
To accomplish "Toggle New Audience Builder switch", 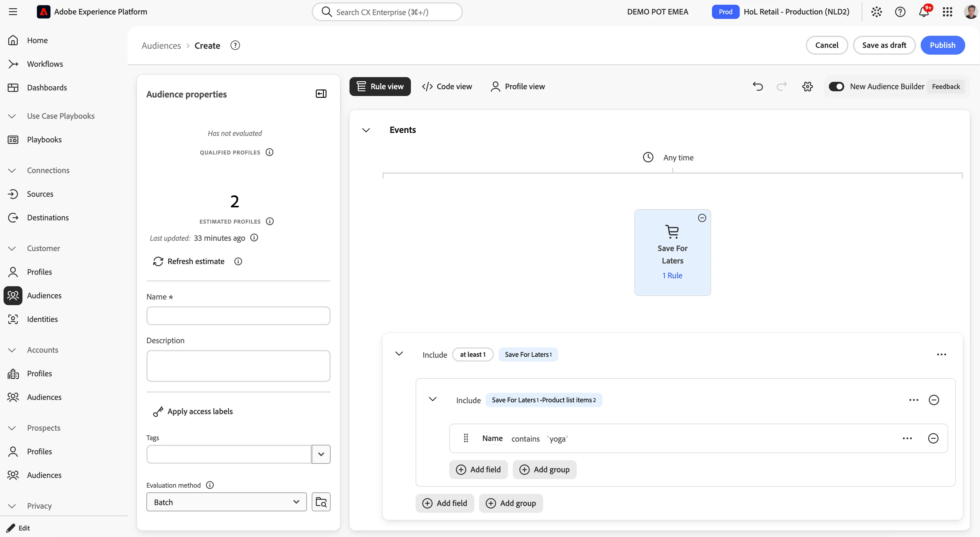I will (836, 86).
